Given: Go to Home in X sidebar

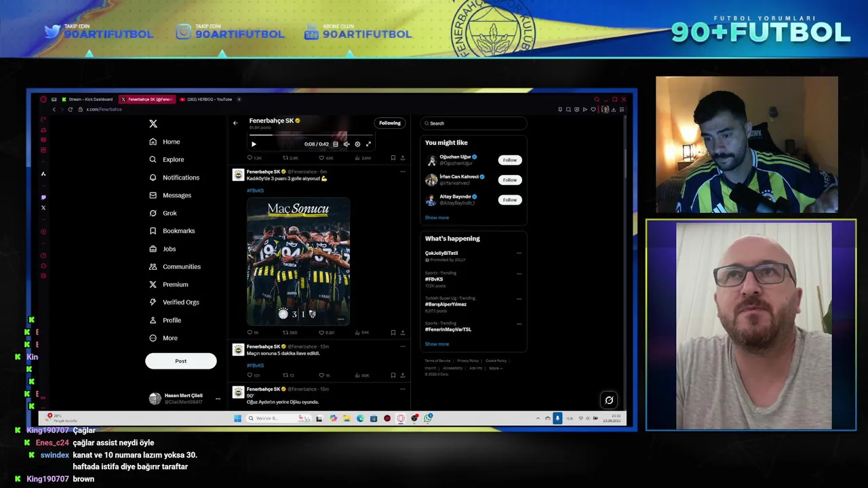Looking at the screenshot, I should point(165,142).
